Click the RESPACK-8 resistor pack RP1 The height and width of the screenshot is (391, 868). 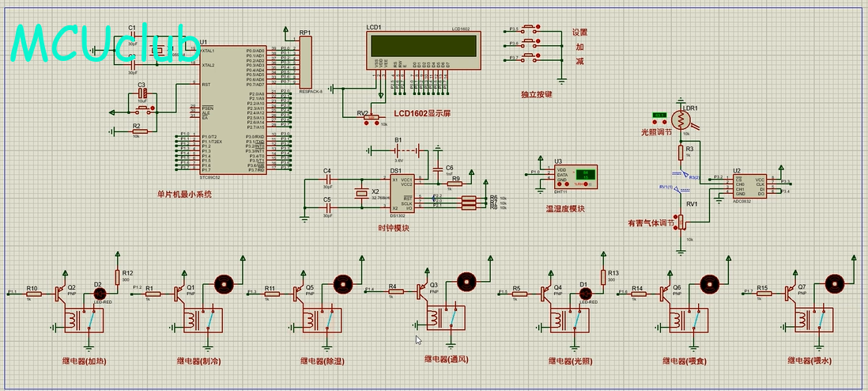pyautogui.click(x=306, y=63)
